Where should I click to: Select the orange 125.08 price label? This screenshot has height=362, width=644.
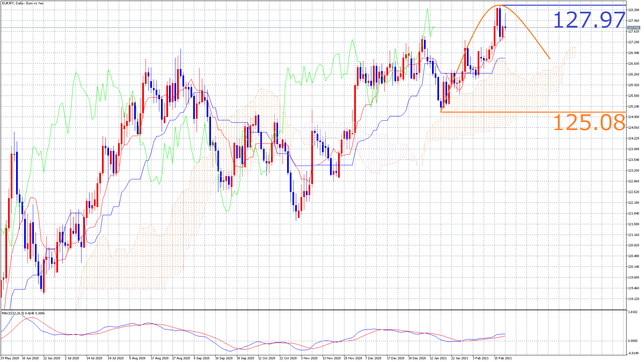589,123
